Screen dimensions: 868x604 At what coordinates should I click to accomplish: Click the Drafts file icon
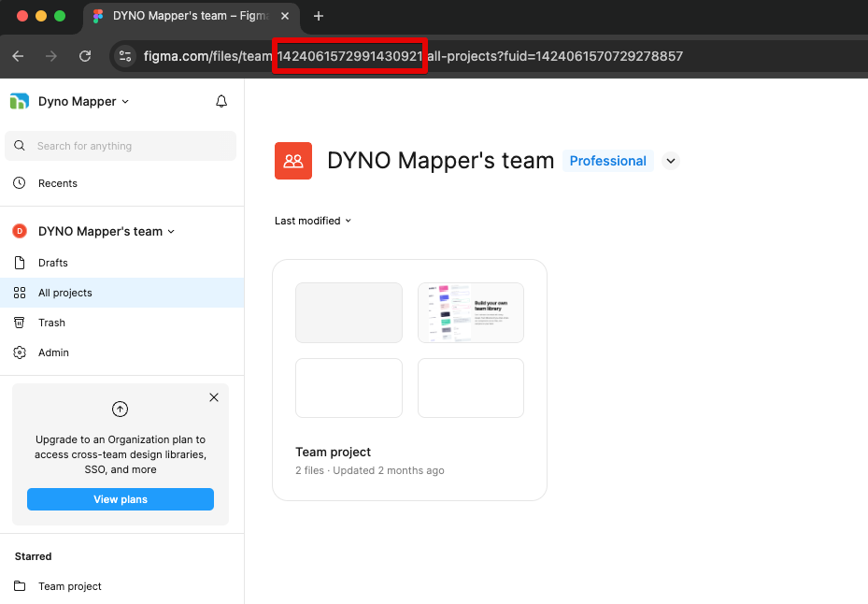pos(20,263)
